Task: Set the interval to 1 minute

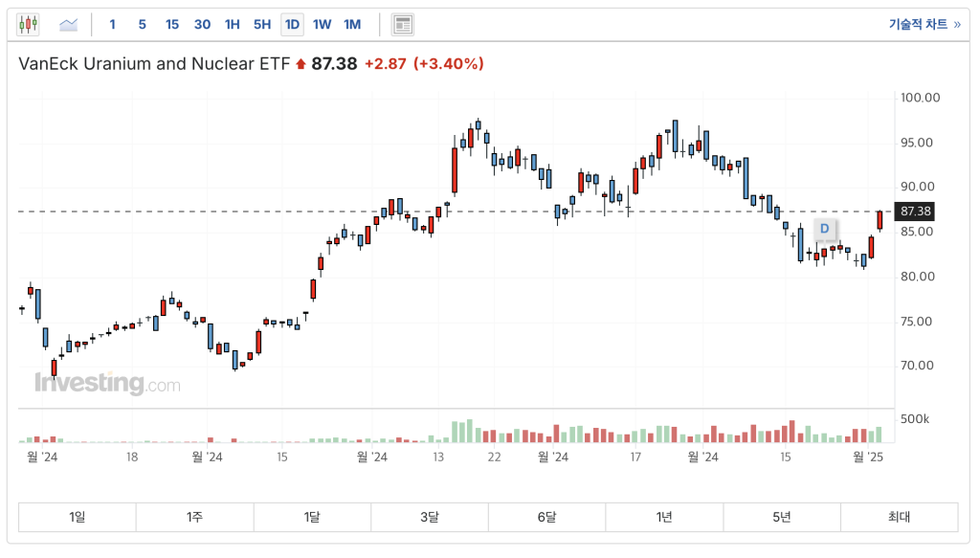Action: click(113, 24)
